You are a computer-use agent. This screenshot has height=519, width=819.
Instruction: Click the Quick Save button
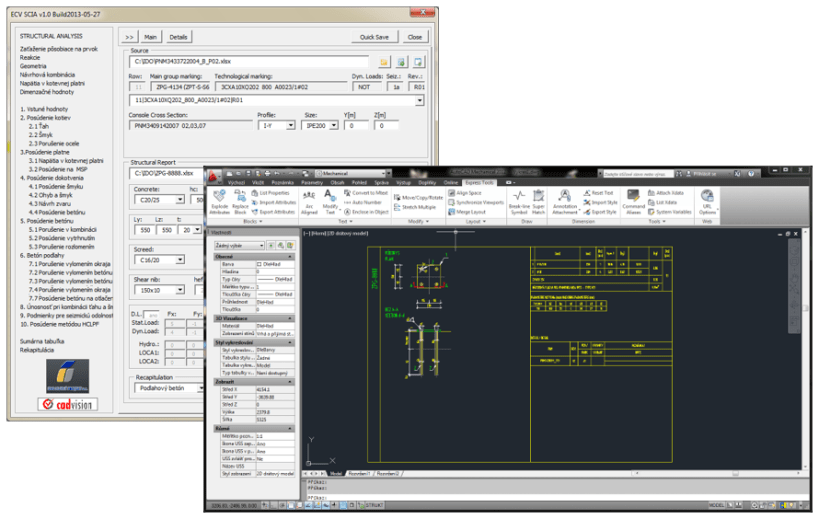[x=375, y=37]
